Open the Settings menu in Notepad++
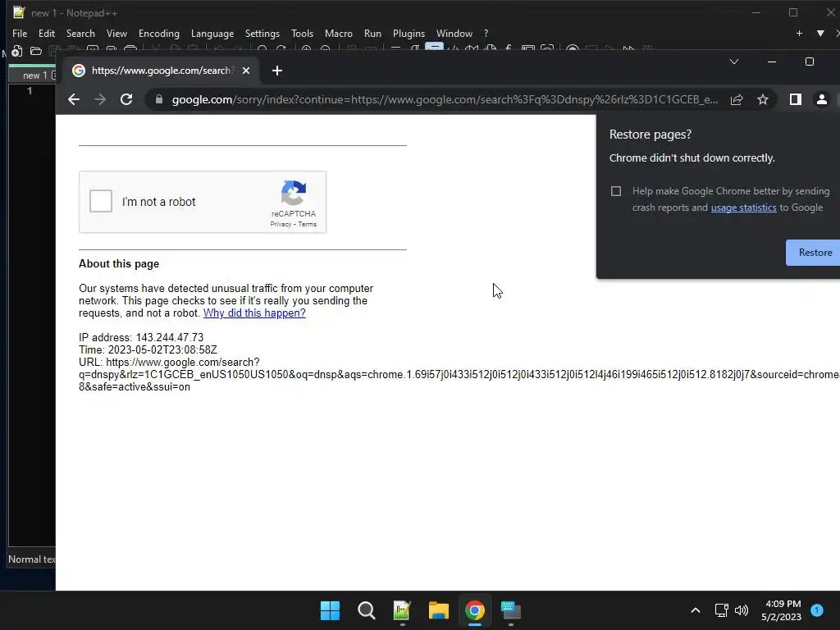This screenshot has width=840, height=630. pyautogui.click(x=262, y=33)
